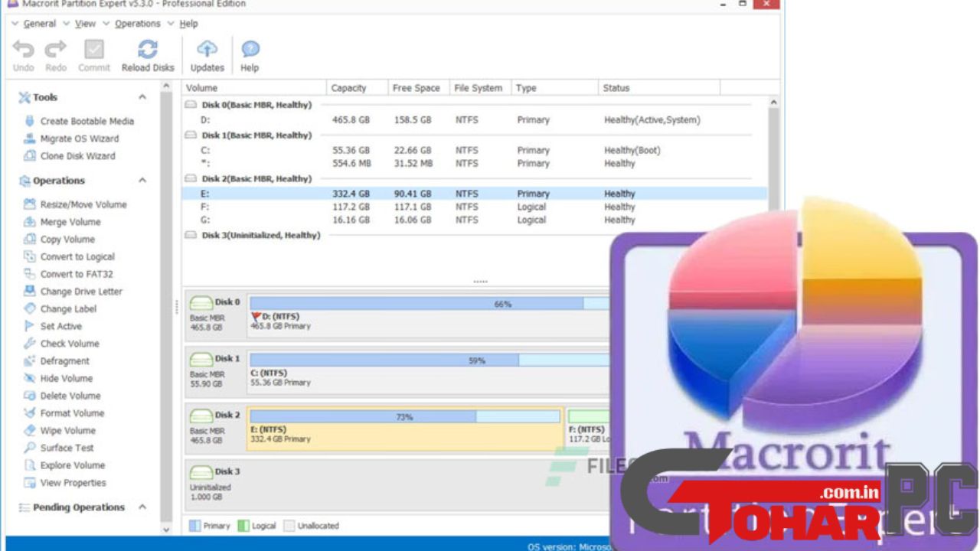This screenshot has height=551, width=980.
Task: Open the Help menu
Action: [188, 24]
